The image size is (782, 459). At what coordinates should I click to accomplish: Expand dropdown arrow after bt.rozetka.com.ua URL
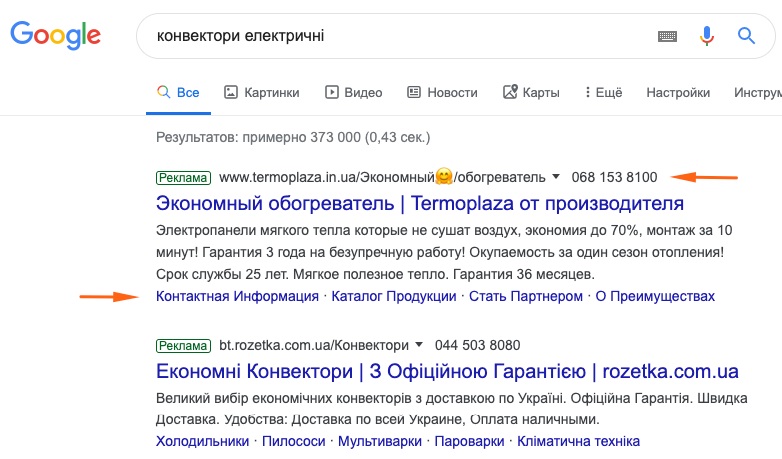419,345
